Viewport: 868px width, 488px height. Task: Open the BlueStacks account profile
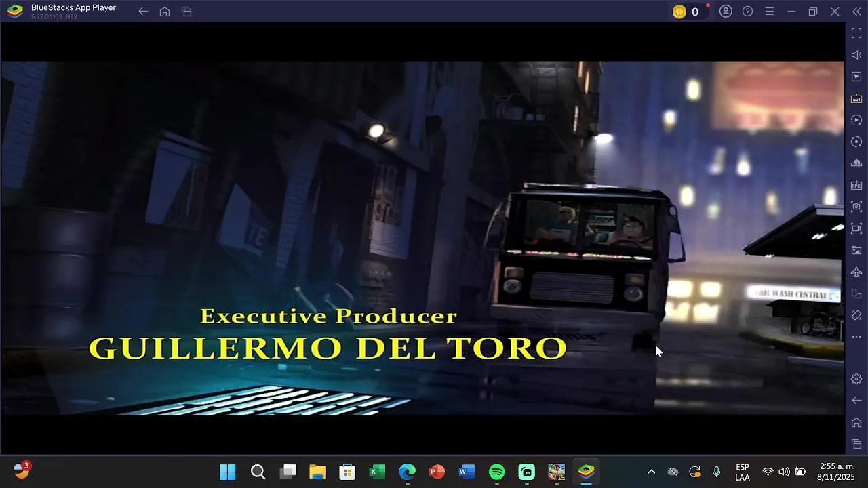[726, 12]
